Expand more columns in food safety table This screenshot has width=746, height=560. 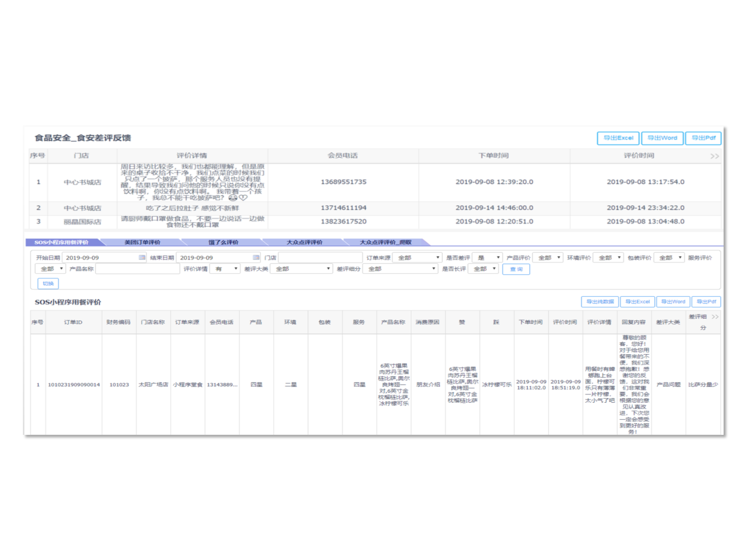[714, 156]
